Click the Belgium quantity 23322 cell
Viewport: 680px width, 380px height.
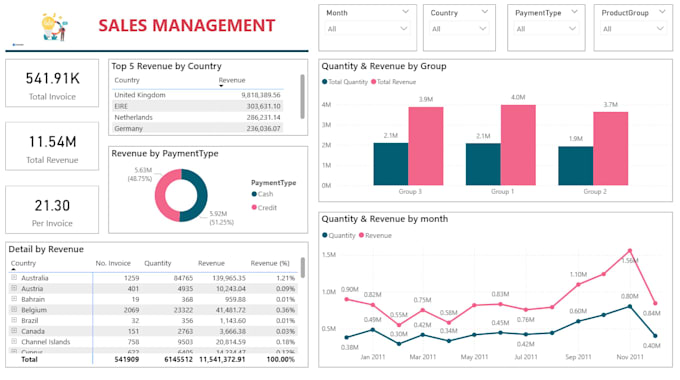183,310
